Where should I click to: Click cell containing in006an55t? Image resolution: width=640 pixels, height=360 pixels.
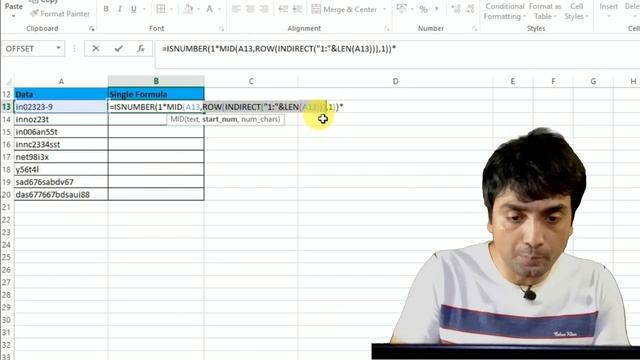point(61,132)
